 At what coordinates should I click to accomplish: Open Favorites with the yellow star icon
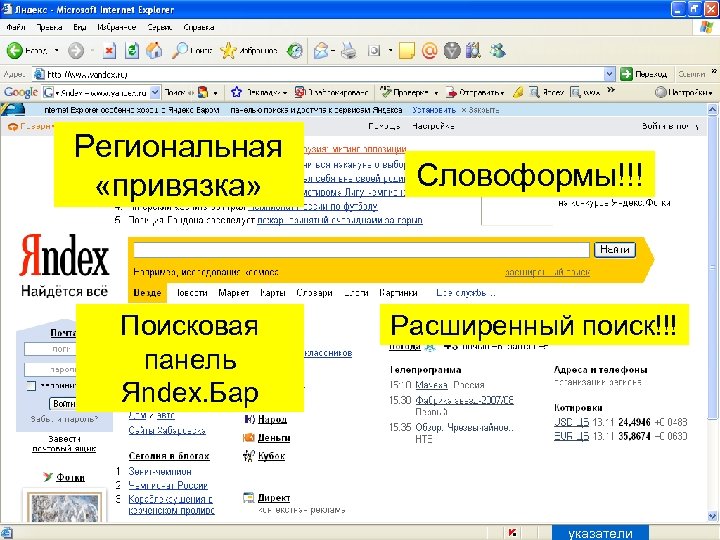pos(228,50)
